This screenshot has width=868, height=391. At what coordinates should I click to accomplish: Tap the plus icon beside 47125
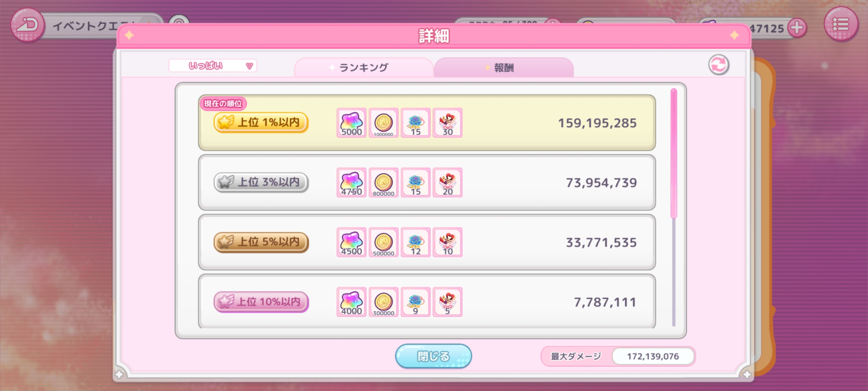pyautogui.click(x=797, y=28)
